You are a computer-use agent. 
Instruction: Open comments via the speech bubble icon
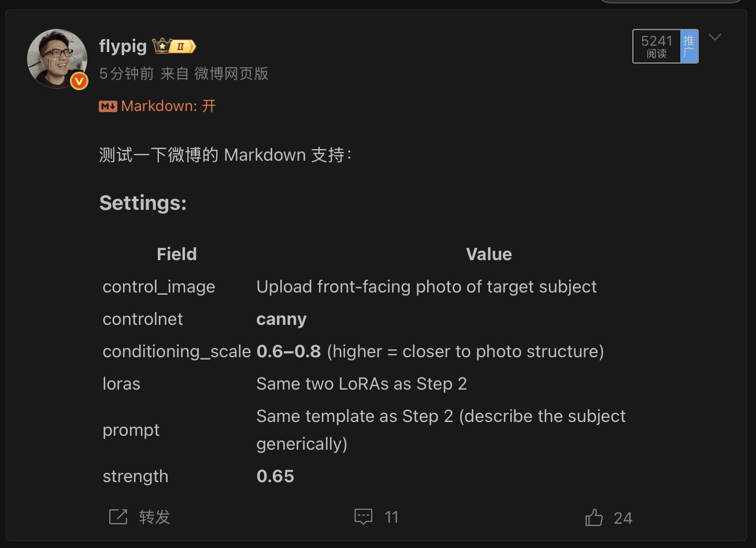coord(364,516)
